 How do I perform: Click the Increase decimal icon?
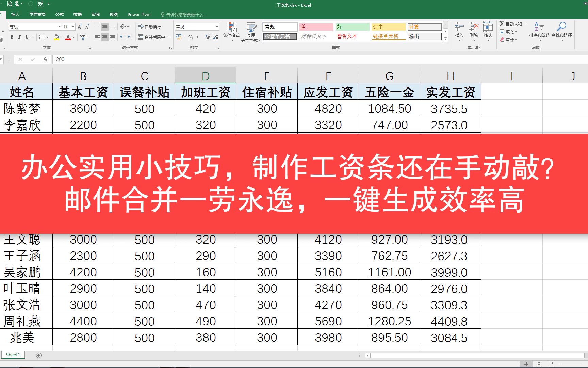point(208,37)
